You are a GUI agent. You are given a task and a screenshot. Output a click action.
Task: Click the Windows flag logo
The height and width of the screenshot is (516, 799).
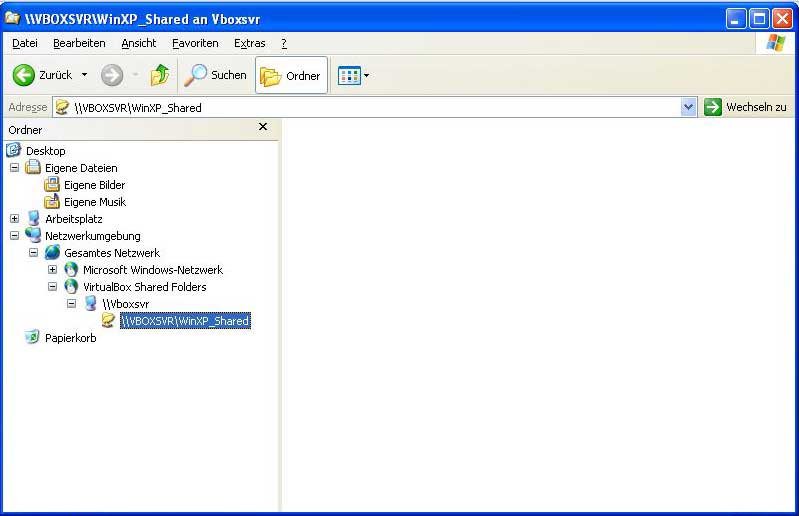776,43
